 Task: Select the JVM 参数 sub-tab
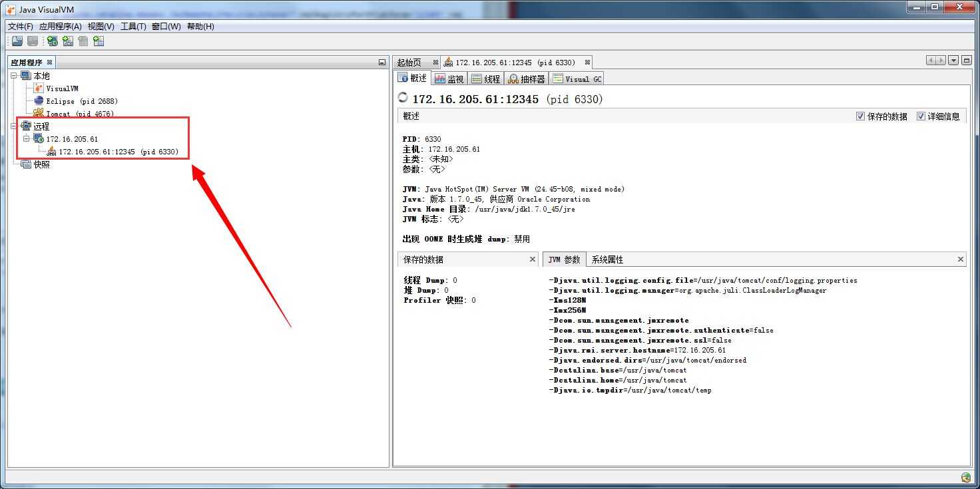[564, 259]
